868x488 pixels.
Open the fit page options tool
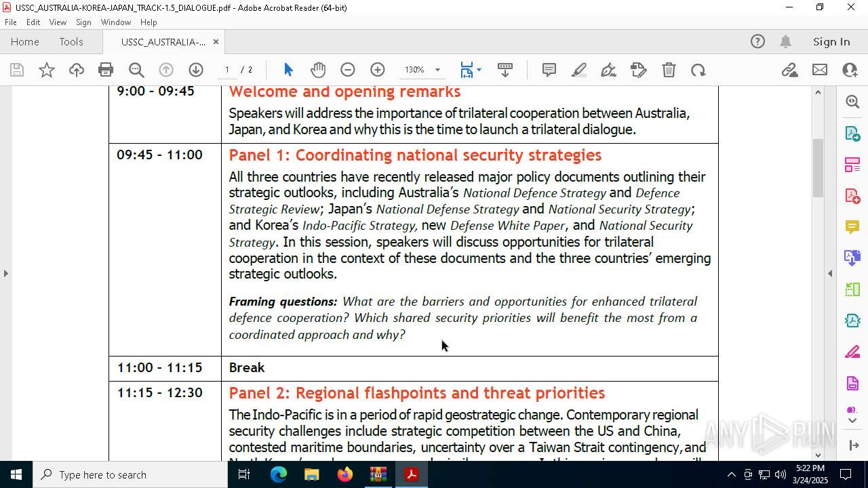[467, 70]
